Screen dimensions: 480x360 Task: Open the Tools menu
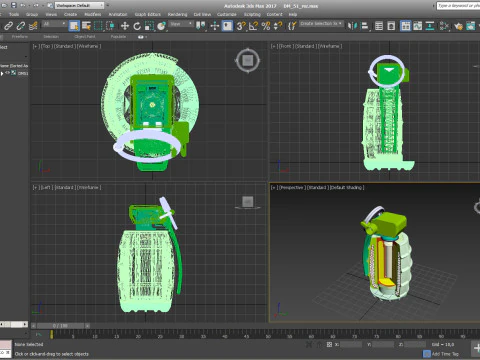(14, 14)
